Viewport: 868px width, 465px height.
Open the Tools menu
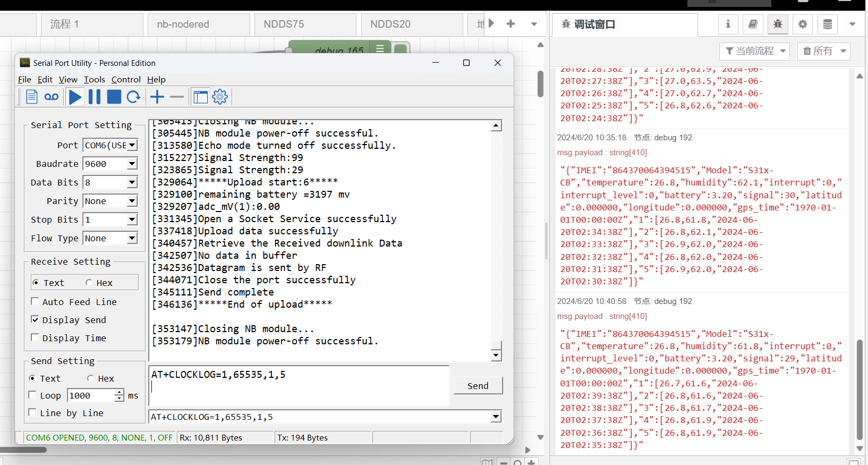(95, 79)
